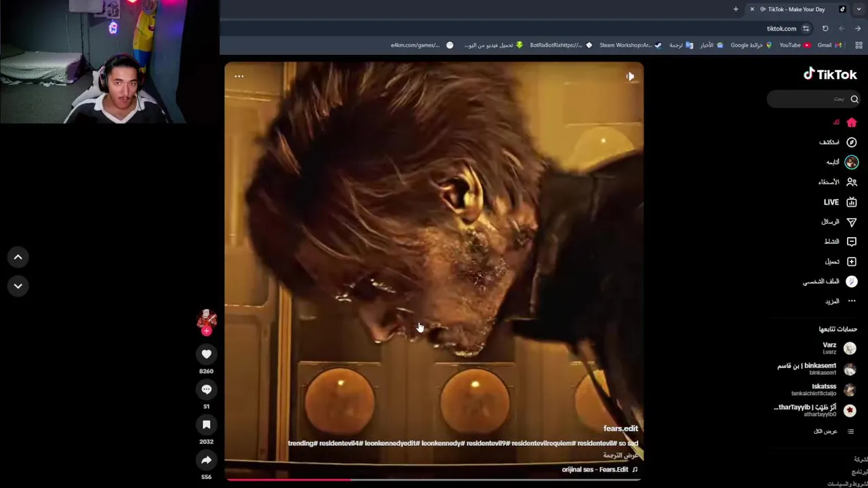Open comments via the speech bubble icon

click(206, 389)
